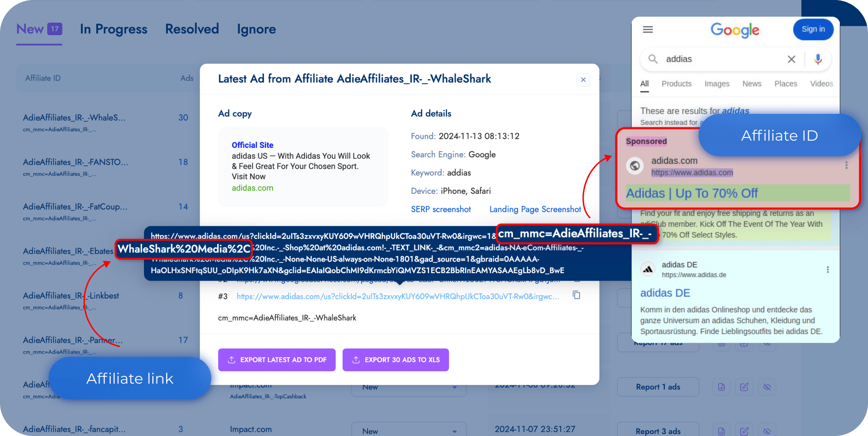868x436 pixels.
Task: Switch to the New tab with 17 badge
Action: 39,29
